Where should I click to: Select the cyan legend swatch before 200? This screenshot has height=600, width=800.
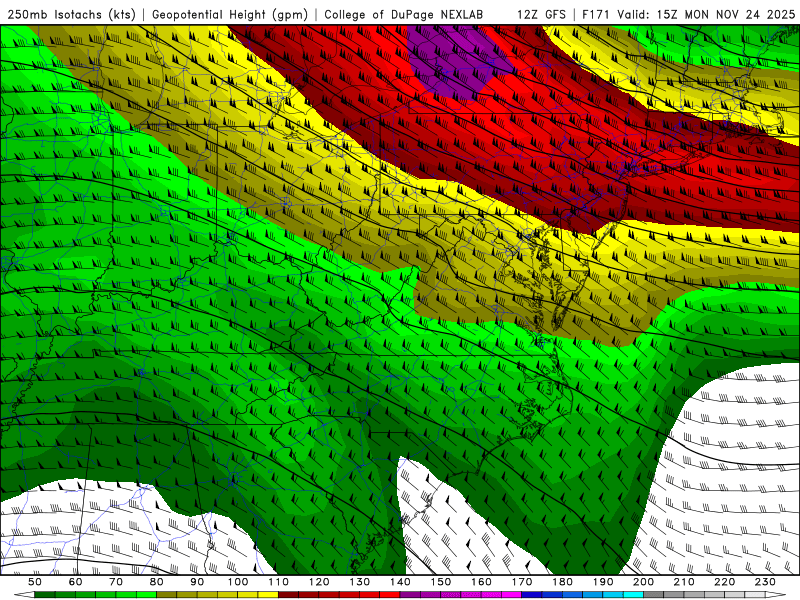(x=633, y=595)
